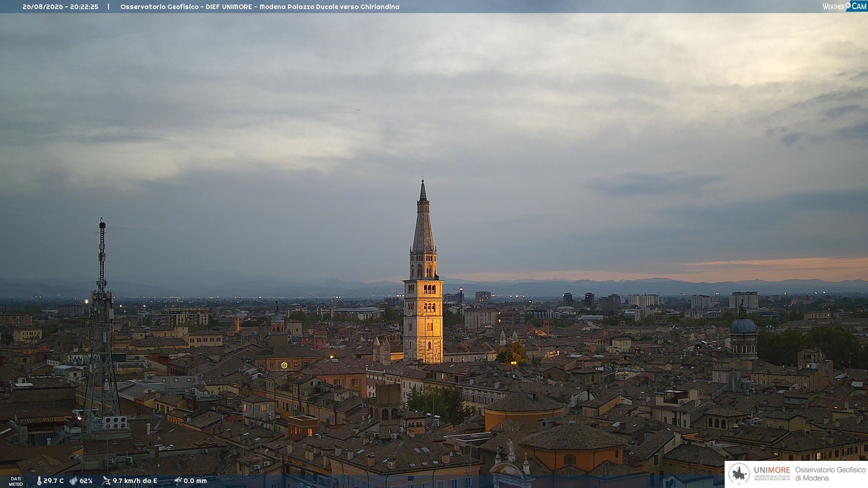Image resolution: width=868 pixels, height=488 pixels.
Task: Click the 20:22:25 timestamp
Action: click(x=84, y=7)
